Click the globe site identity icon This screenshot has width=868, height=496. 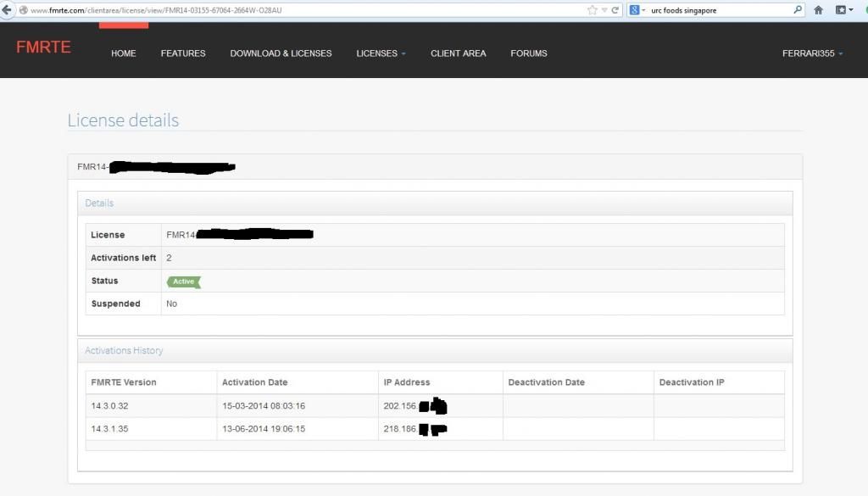[x=23, y=10]
